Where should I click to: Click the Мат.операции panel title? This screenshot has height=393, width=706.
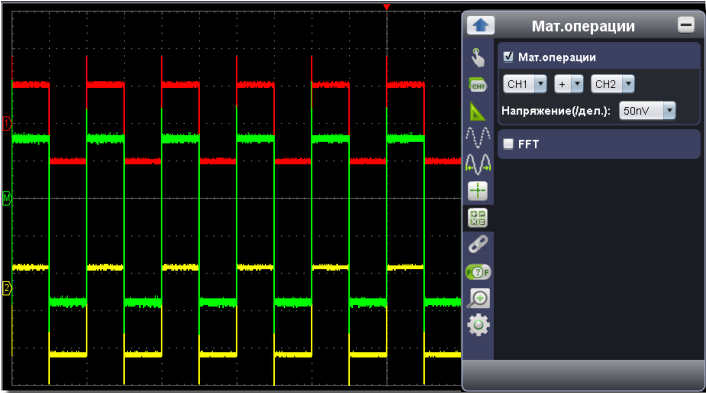pos(584,26)
